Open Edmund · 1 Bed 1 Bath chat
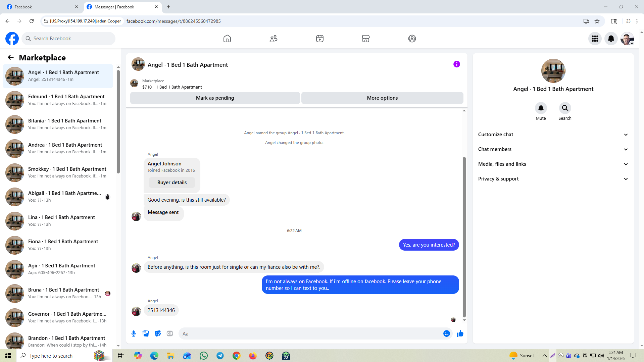The height and width of the screenshot is (362, 644). tap(58, 100)
